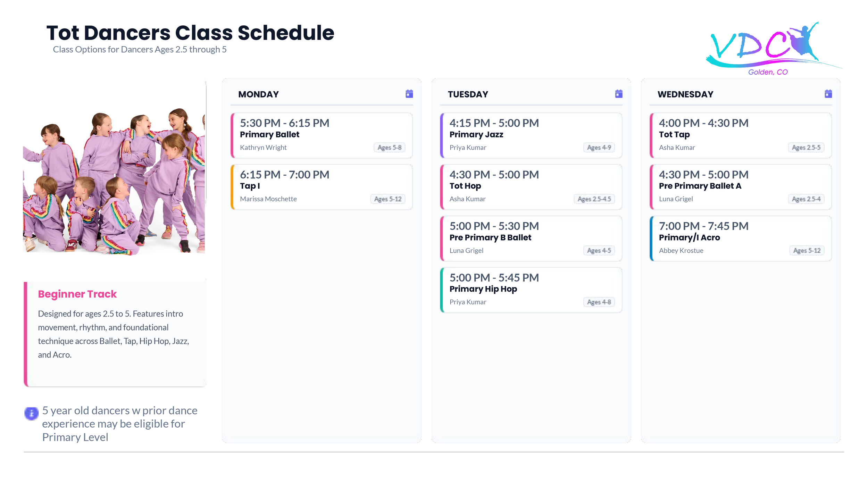The image size is (868, 488).
Task: Open the Pre Primary B Ballet card
Action: [x=531, y=238]
